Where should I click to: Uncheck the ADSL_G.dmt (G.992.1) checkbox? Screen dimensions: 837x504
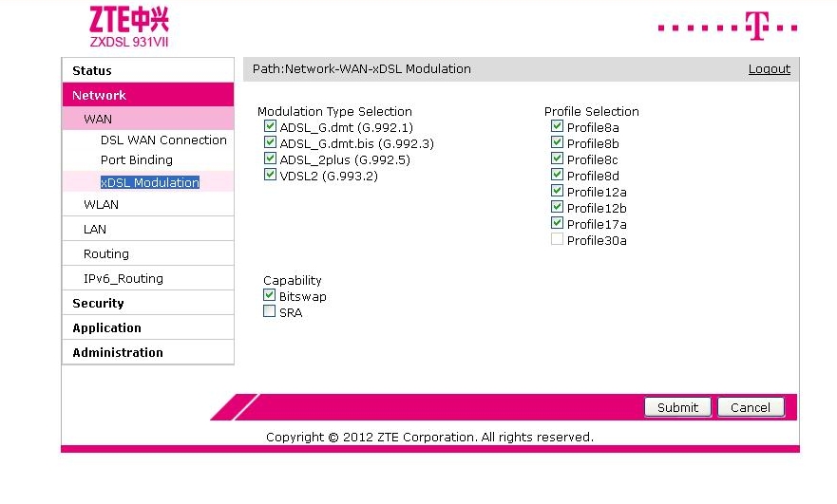271,127
